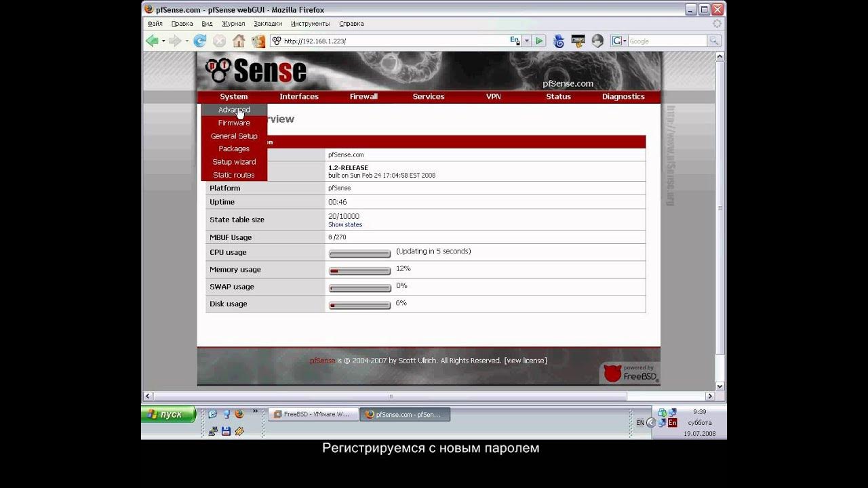
Task: Click the red En tray icon
Action: tap(673, 422)
